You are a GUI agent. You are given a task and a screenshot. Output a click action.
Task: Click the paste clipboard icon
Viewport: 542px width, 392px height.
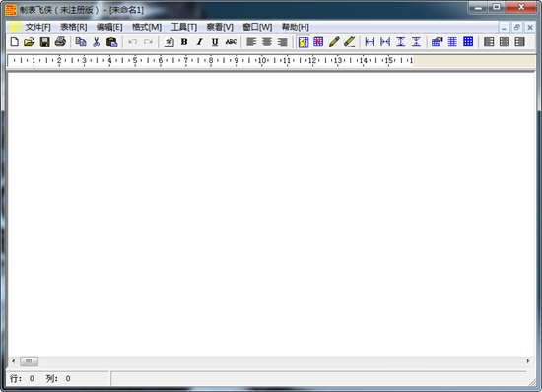click(111, 42)
